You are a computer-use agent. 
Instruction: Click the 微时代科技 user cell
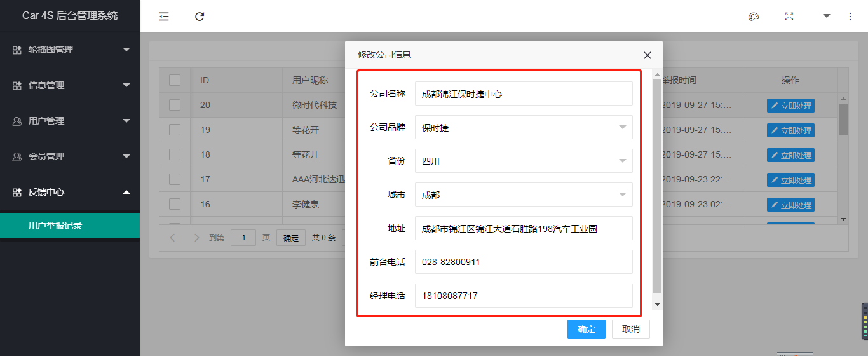click(x=314, y=105)
